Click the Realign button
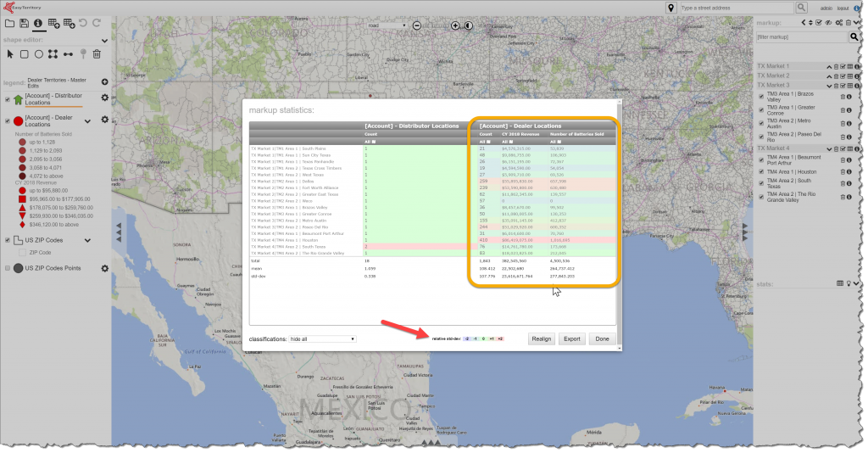Viewport: 868px width, 453px height. point(542,339)
